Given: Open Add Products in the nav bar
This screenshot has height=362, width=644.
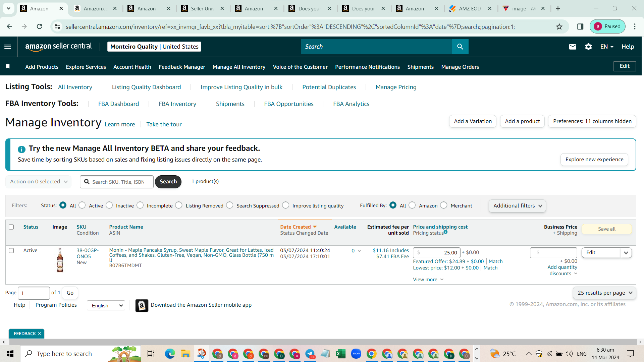Looking at the screenshot, I should point(42,67).
